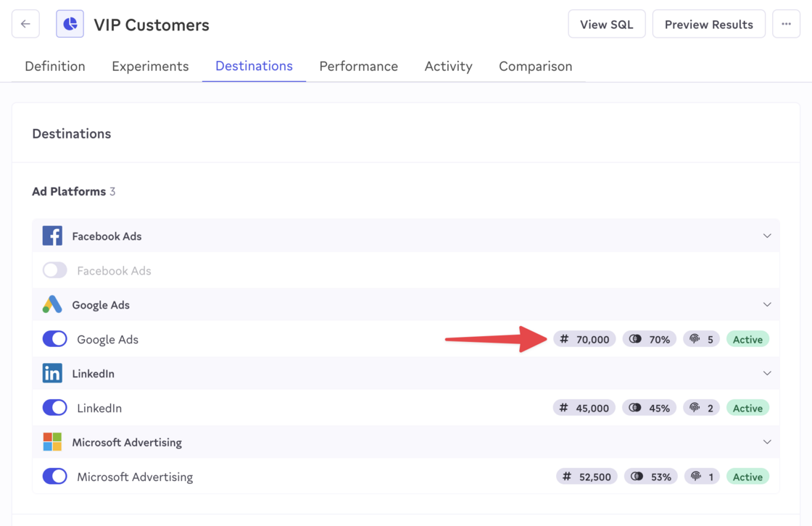Open the three-dot more options menu
This screenshot has width=812, height=526.
(x=786, y=24)
